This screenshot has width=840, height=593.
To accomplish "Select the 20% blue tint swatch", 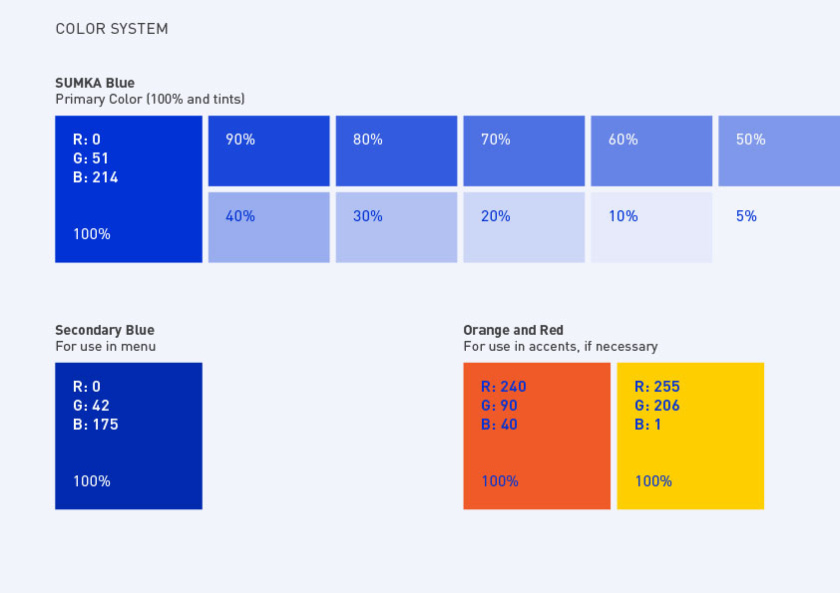I will point(524,227).
